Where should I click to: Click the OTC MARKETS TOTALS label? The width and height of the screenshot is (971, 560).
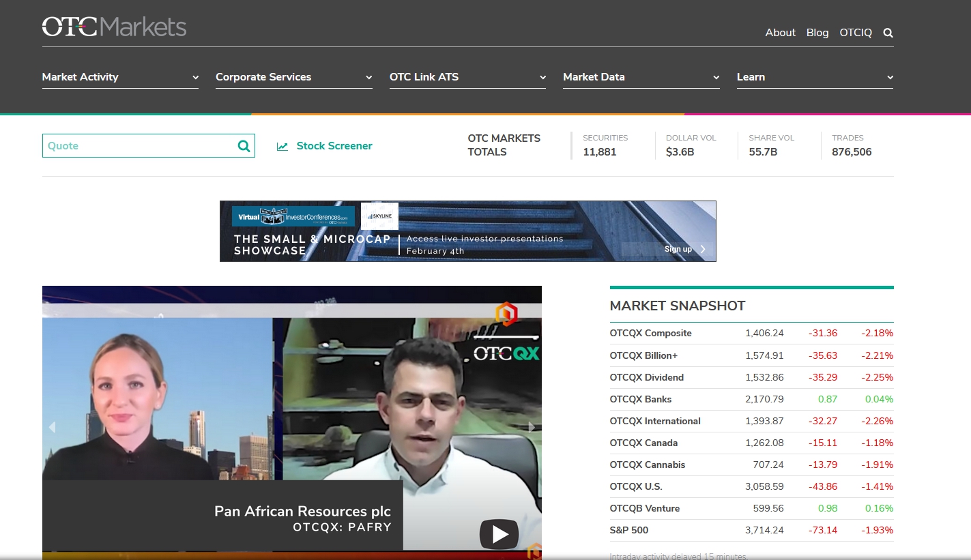pos(504,145)
